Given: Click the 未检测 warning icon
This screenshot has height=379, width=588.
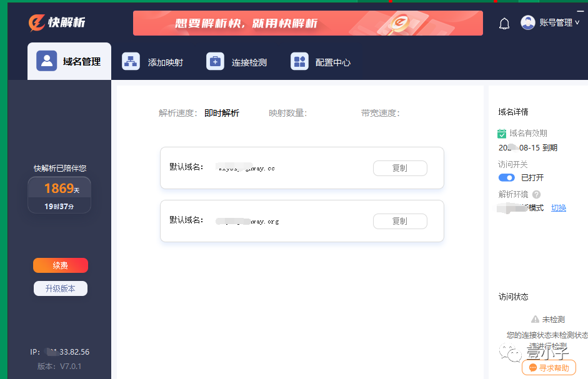Looking at the screenshot, I should click(535, 320).
